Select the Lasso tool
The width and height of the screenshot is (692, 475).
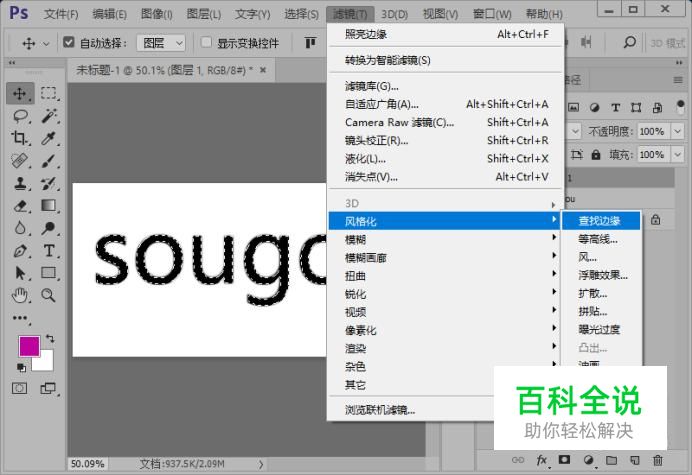point(20,116)
